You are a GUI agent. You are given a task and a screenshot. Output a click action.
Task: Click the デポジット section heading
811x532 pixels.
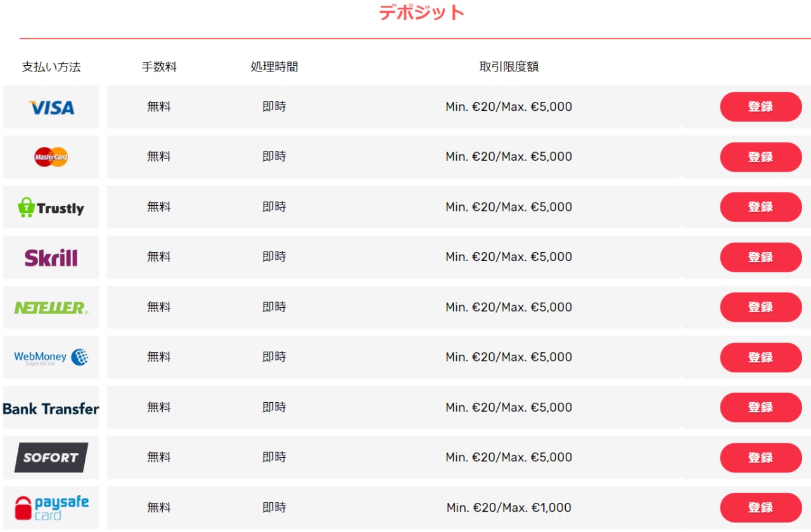point(422,12)
